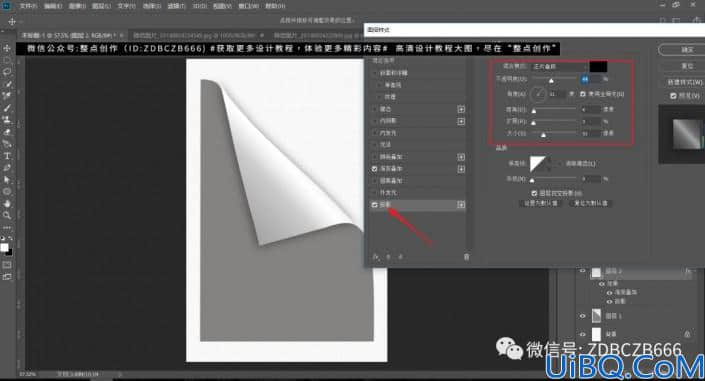Toggle Layer Knocks Out Drop Shadow
This screenshot has width=705, height=381.
pyautogui.click(x=534, y=193)
